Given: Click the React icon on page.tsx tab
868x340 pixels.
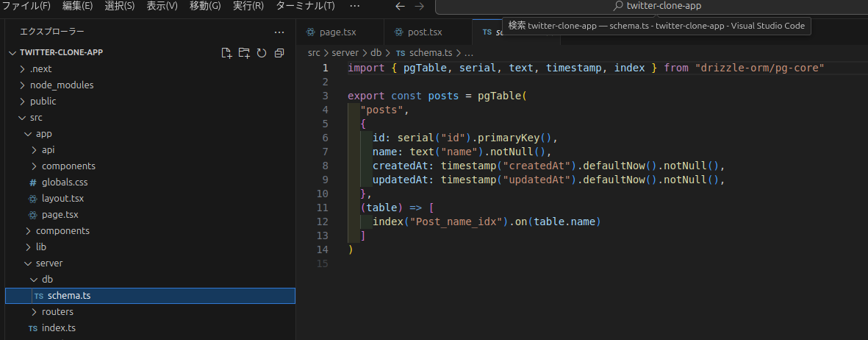Looking at the screenshot, I should (311, 32).
